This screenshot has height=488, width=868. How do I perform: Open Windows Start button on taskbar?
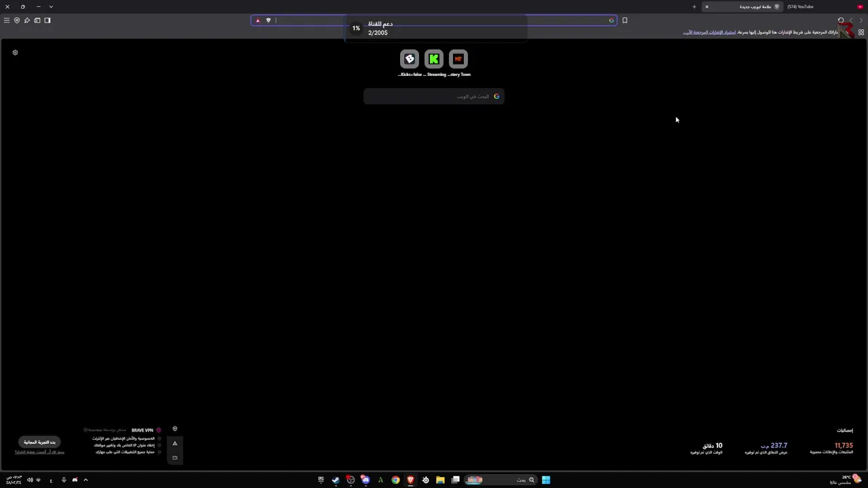546,480
